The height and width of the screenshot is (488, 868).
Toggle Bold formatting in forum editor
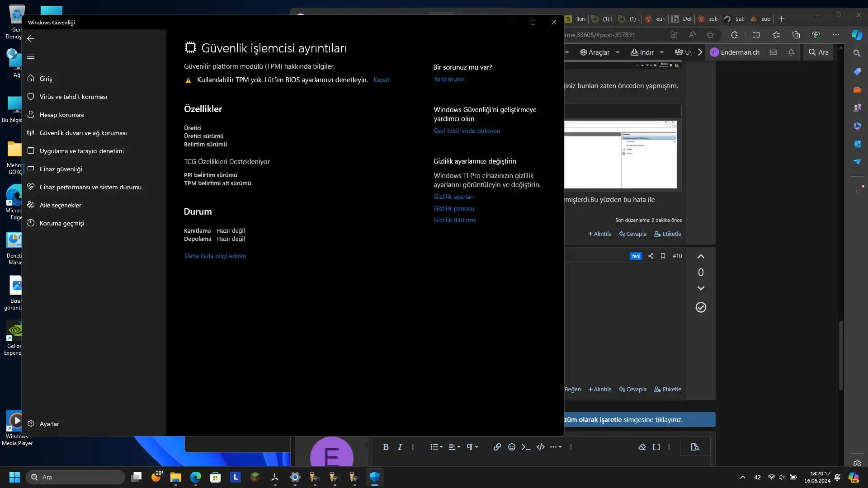pyautogui.click(x=386, y=447)
